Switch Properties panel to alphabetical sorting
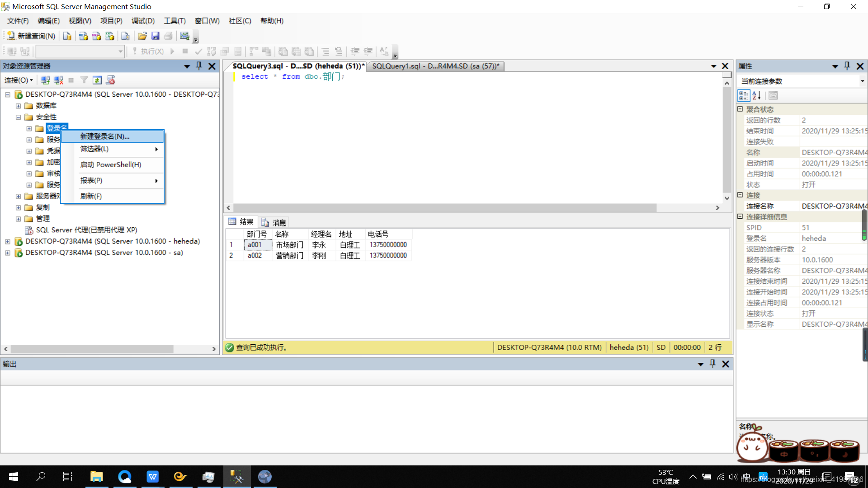Viewport: 868px width, 488px height. (756, 95)
